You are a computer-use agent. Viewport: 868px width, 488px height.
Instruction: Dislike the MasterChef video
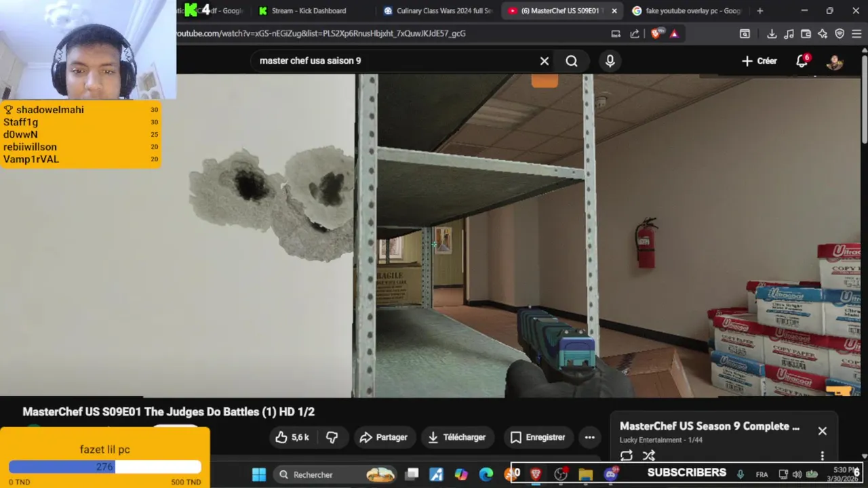(332, 437)
